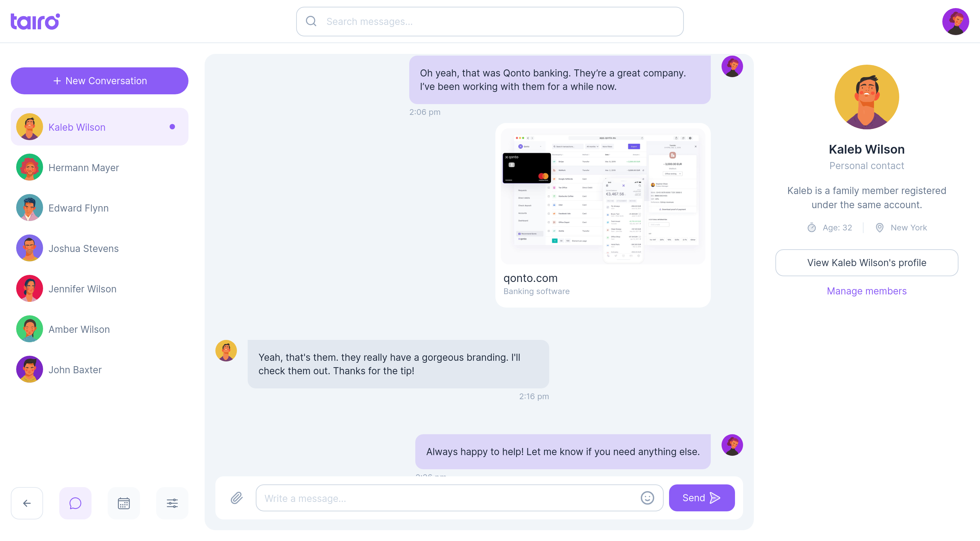Start a New Conversation
This screenshot has height=541, width=980.
99,81
